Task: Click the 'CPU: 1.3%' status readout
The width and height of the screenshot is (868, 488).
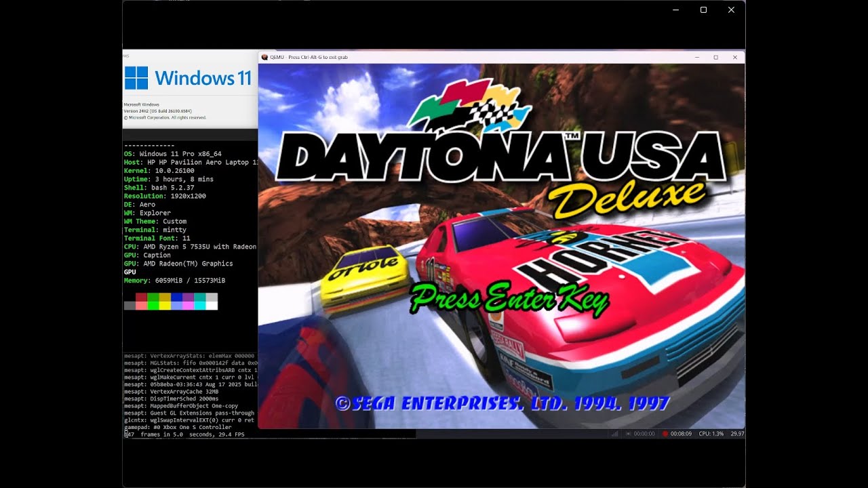Action: [x=711, y=434]
